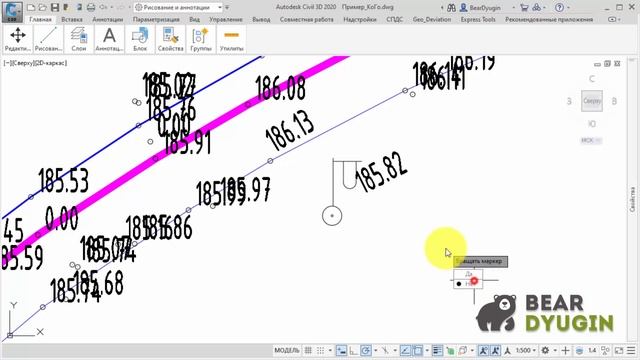Toggle transparency status bar icon
Screen dimensions: 640x360
tap(450, 350)
